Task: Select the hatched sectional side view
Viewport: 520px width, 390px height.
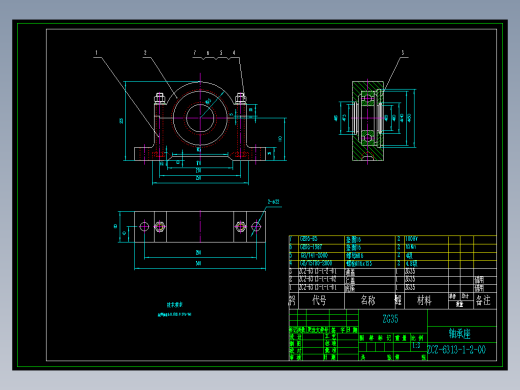Action: pos(368,121)
